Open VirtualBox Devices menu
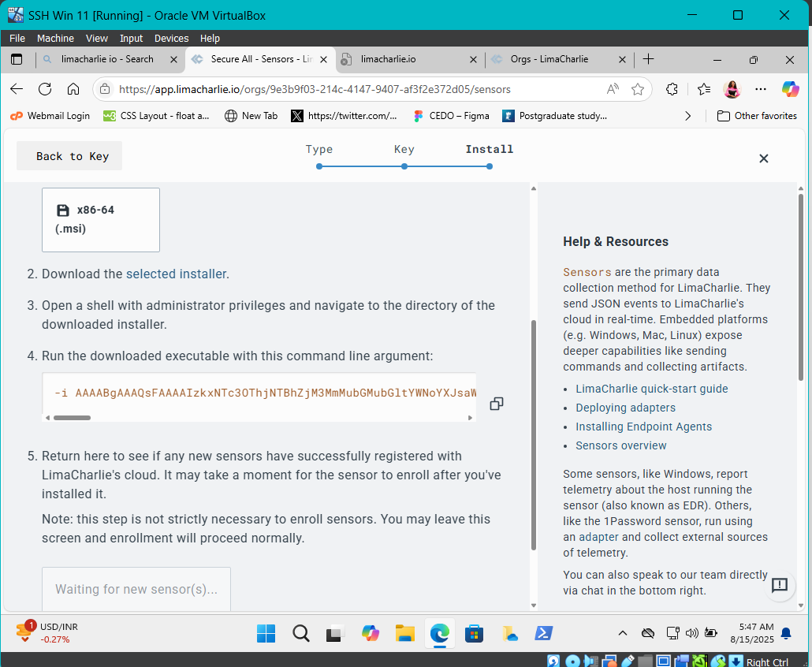The height and width of the screenshot is (667, 812). click(x=171, y=39)
